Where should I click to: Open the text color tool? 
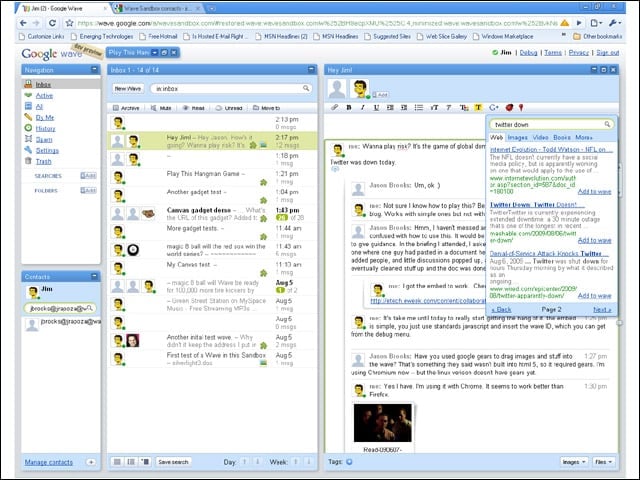tap(464, 107)
